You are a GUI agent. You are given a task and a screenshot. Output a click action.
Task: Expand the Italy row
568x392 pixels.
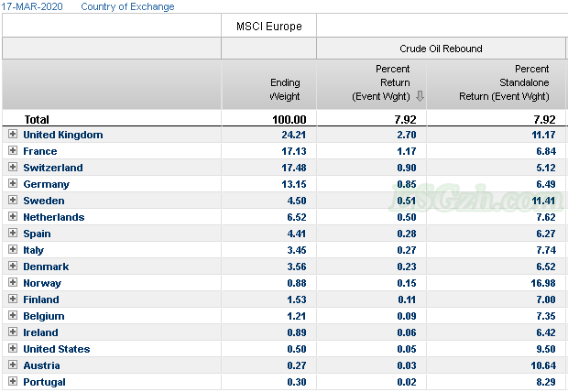13,249
